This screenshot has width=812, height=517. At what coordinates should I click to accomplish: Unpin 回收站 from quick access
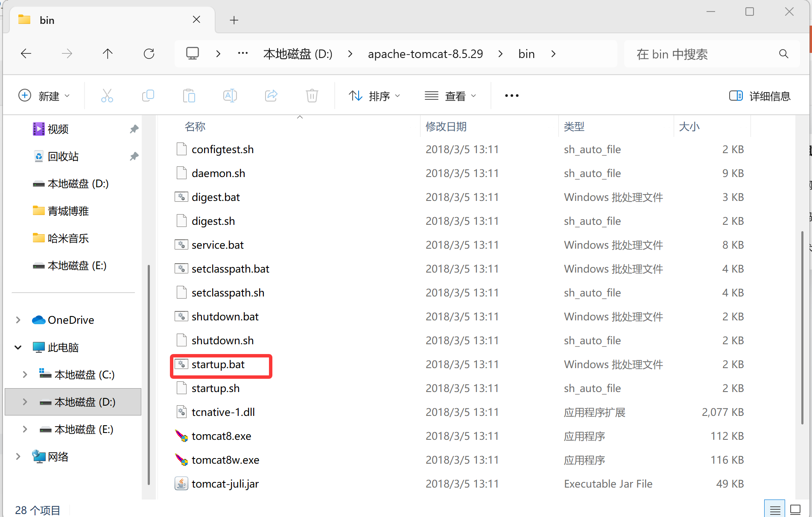click(134, 156)
